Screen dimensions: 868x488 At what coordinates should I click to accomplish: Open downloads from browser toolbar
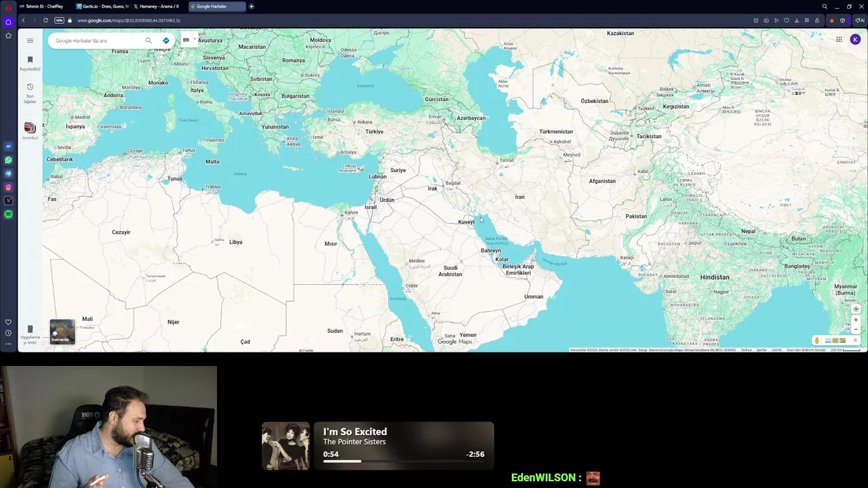pos(797,20)
